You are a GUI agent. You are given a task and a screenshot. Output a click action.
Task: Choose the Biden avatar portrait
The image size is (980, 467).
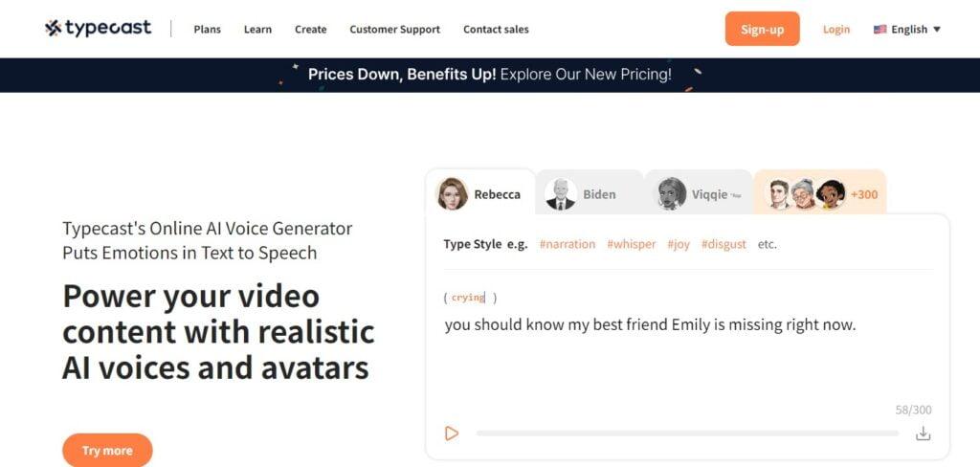tap(561, 194)
